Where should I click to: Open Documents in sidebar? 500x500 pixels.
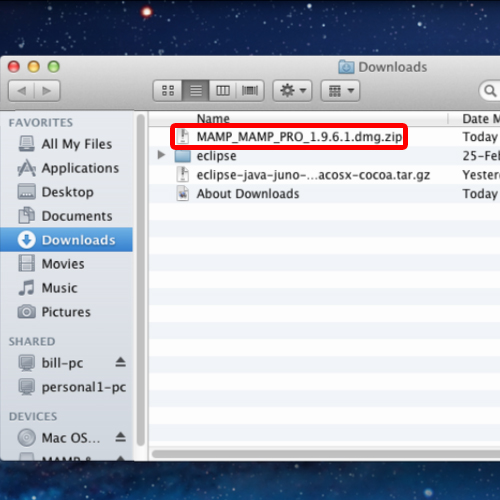pos(67,216)
